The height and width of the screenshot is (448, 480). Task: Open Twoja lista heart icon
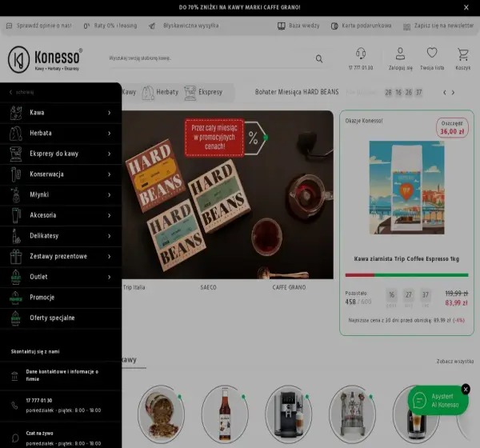click(432, 53)
